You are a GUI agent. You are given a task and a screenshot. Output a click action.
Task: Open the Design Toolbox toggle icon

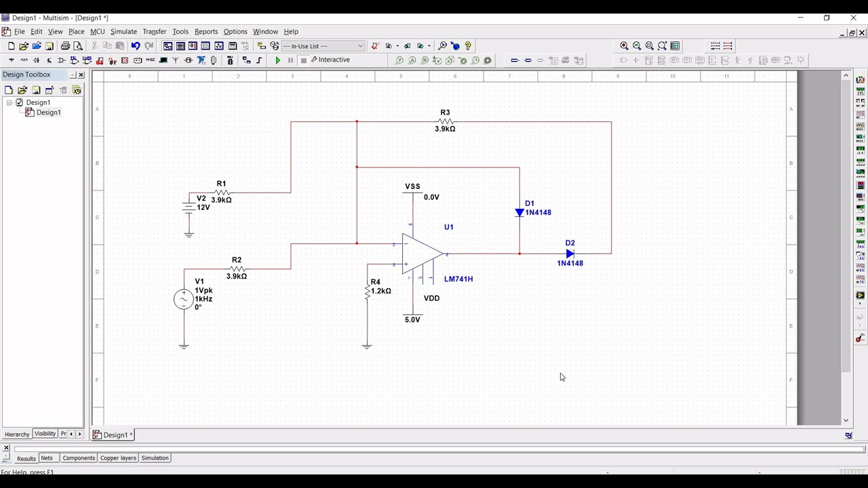pos(168,46)
